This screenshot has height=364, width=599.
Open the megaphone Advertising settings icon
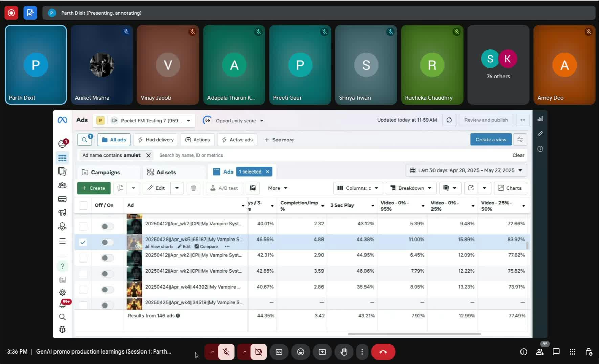point(62,212)
